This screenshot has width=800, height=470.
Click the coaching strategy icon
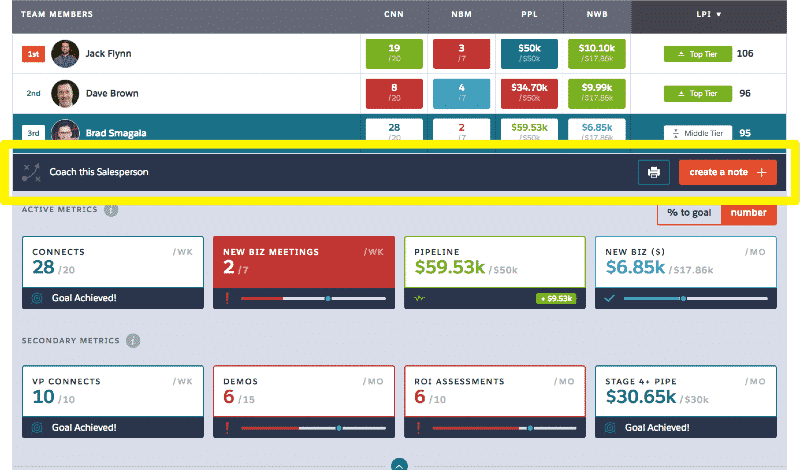click(31, 172)
